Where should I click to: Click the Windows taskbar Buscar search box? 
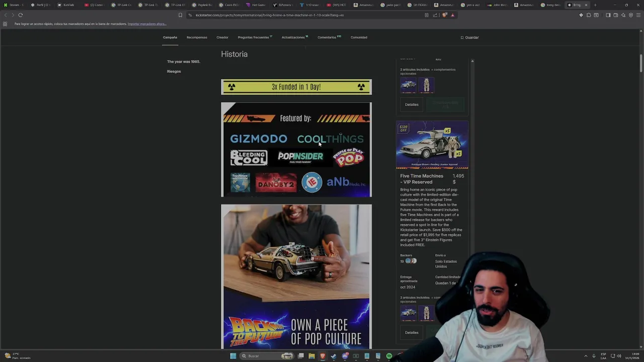(x=267, y=356)
